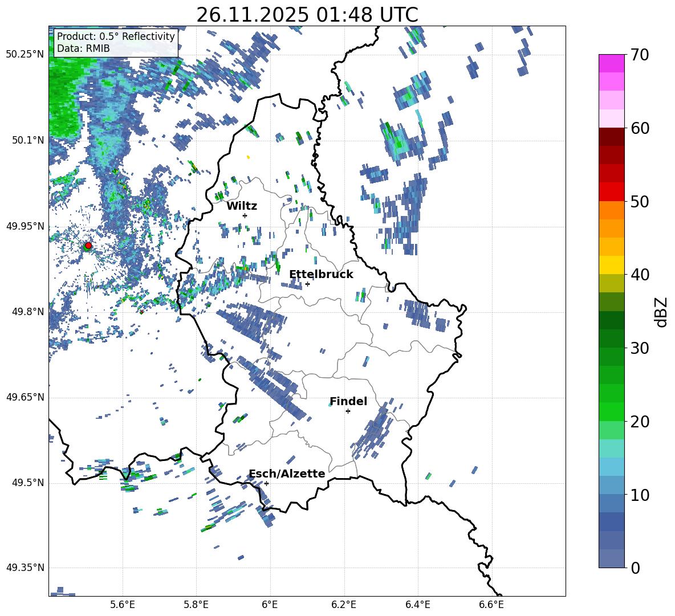675x616 pixels.
Task: Click the 30 tick on the colorbar
Action: tap(640, 348)
